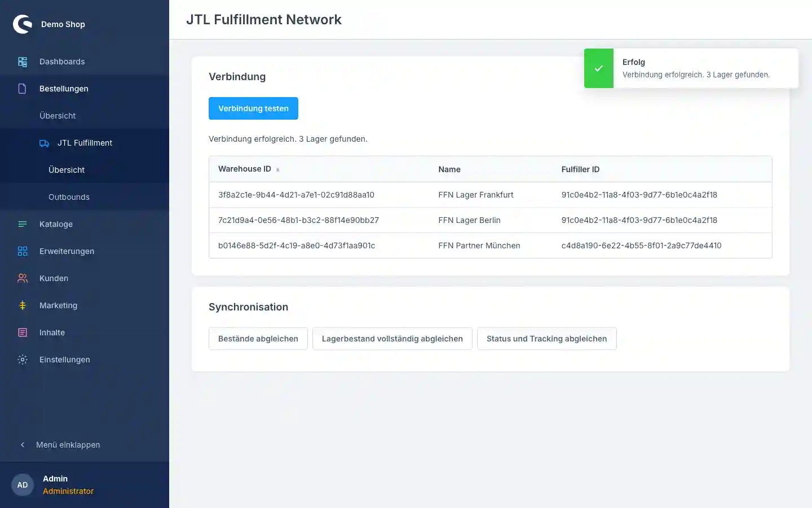
Task: Click the FFN Lager Berlin cell
Action: (469, 220)
